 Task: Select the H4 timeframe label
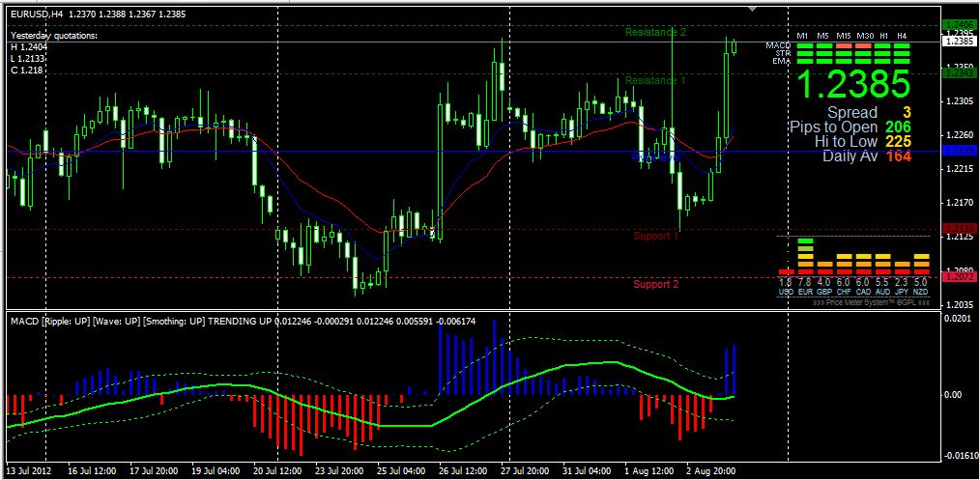[x=902, y=36]
